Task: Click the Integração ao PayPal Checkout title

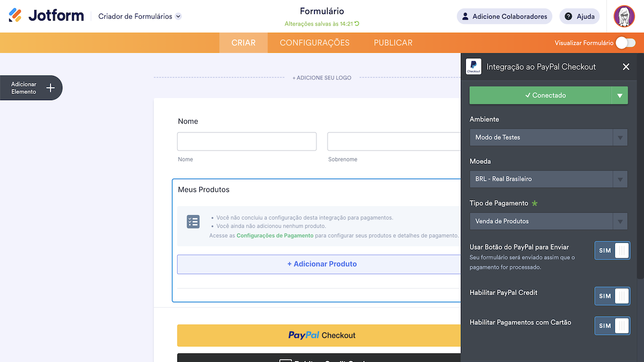Action: click(x=541, y=67)
